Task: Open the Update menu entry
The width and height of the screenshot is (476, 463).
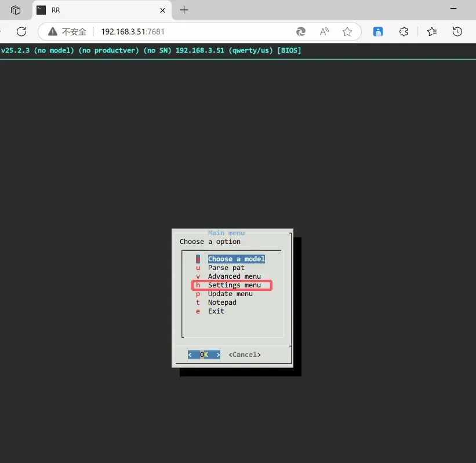Action: tap(230, 294)
